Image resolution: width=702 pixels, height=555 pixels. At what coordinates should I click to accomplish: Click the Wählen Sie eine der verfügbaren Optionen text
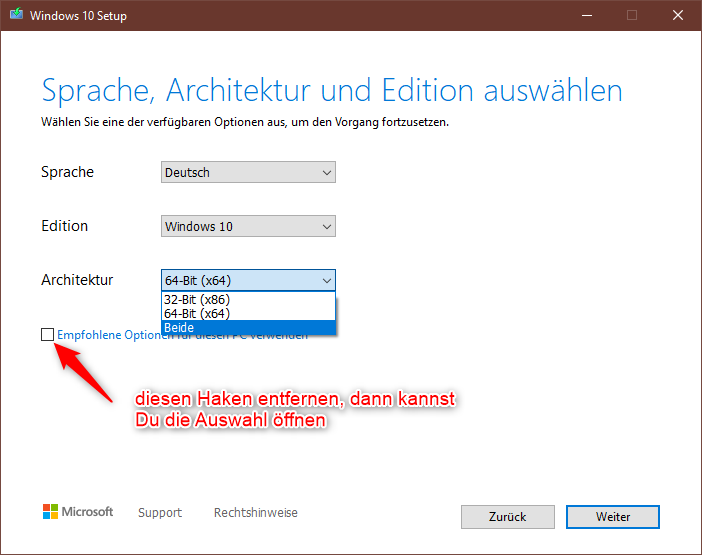[245, 122]
